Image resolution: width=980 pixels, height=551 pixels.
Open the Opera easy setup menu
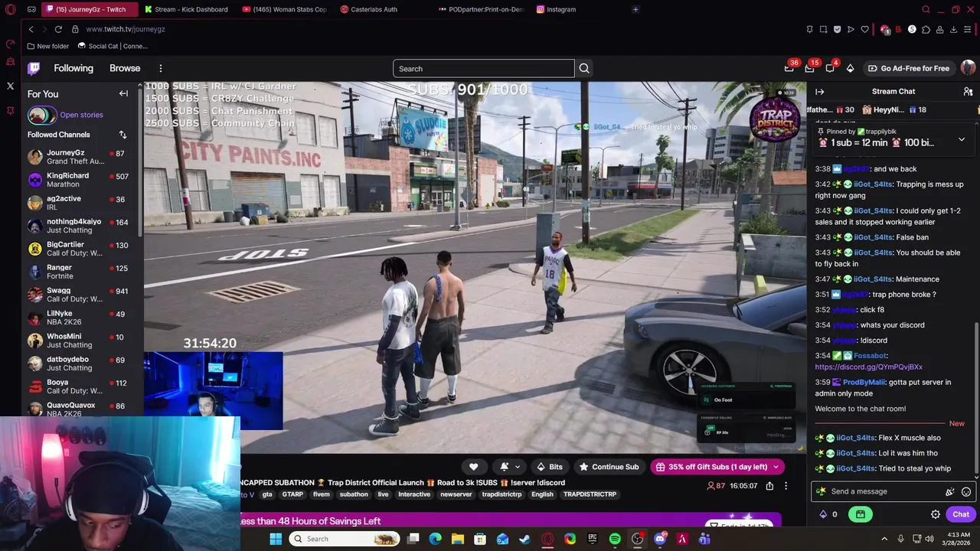point(968,29)
